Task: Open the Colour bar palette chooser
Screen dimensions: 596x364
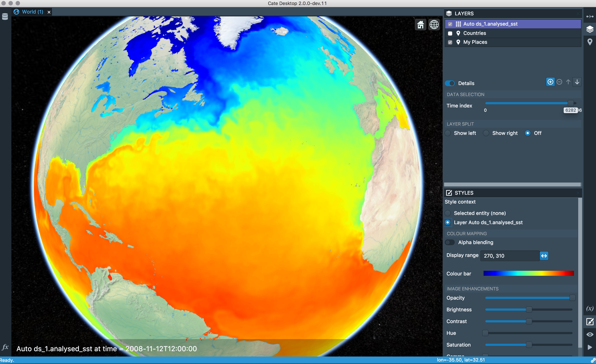Action: 529,273
